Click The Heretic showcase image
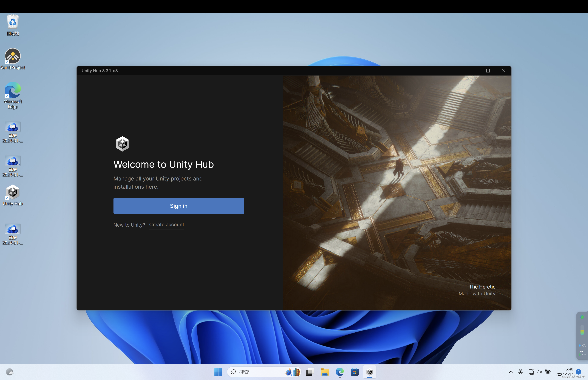This screenshot has width=588, height=380. [397, 193]
